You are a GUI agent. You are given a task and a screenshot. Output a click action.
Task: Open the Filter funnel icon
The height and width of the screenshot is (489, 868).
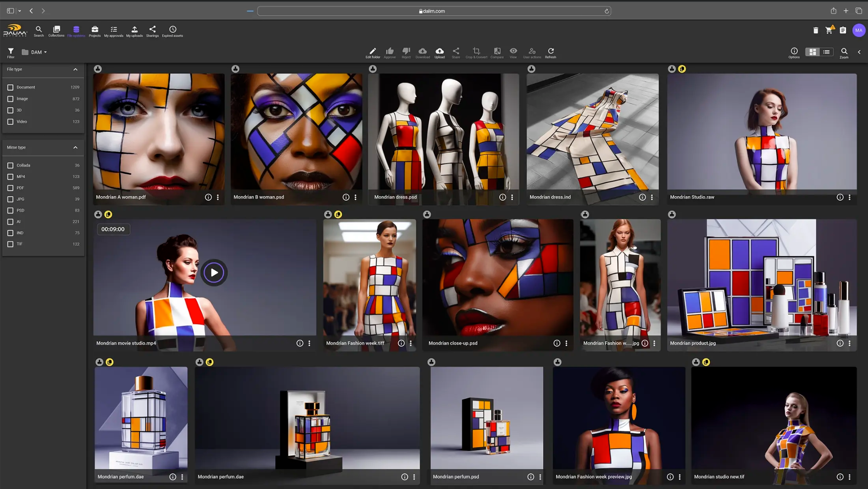tap(11, 52)
